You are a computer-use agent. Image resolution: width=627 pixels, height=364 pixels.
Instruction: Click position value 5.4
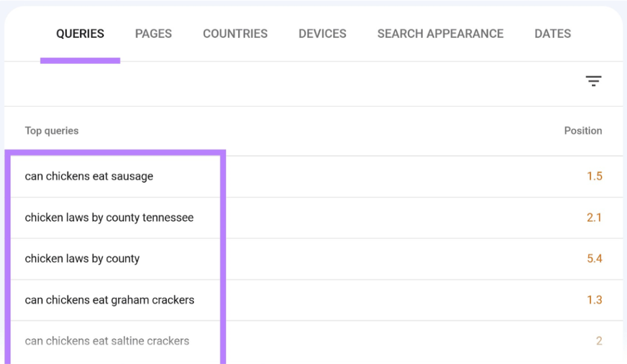pyautogui.click(x=594, y=259)
